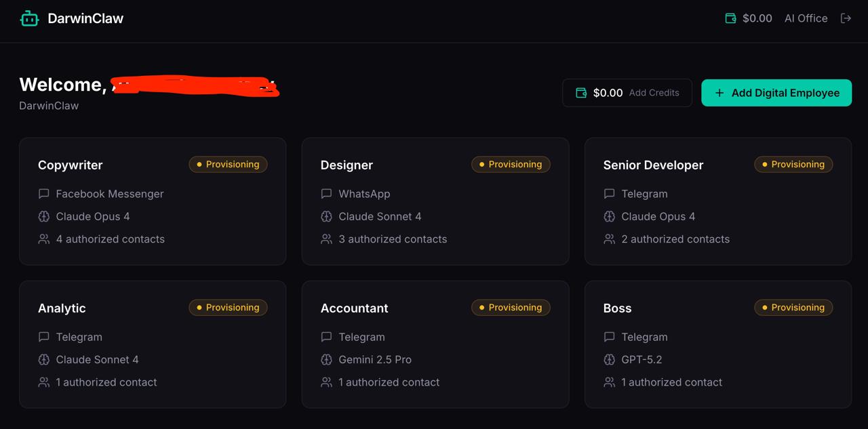Click the DarwinClaw robot logo icon
The image size is (868, 429).
[x=29, y=18]
